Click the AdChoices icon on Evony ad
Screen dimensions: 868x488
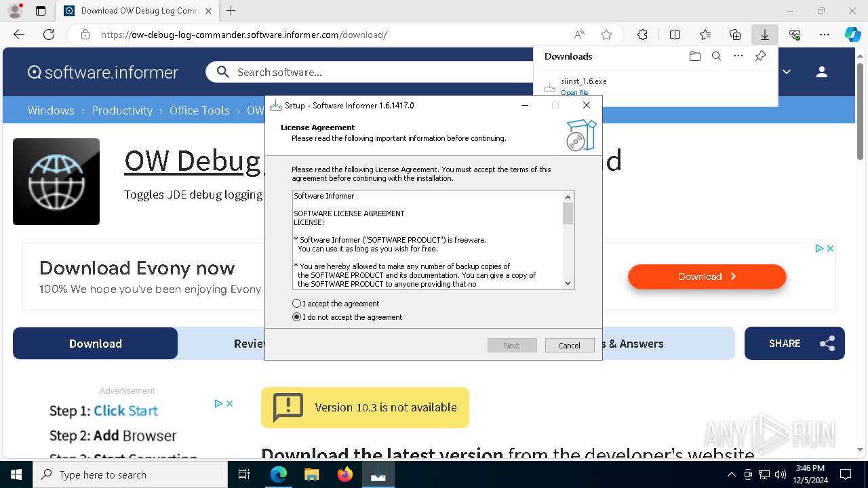[818, 249]
